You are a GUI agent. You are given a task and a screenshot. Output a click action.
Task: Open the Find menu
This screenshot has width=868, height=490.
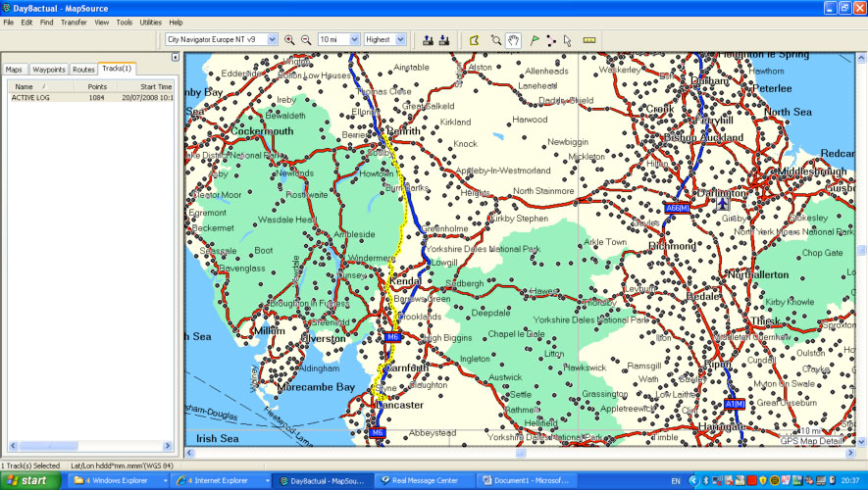46,23
